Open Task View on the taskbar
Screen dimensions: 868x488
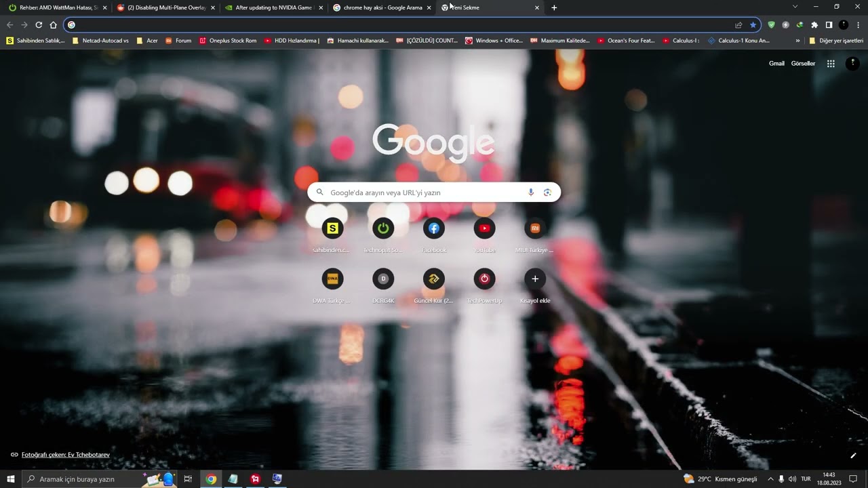[x=188, y=479]
